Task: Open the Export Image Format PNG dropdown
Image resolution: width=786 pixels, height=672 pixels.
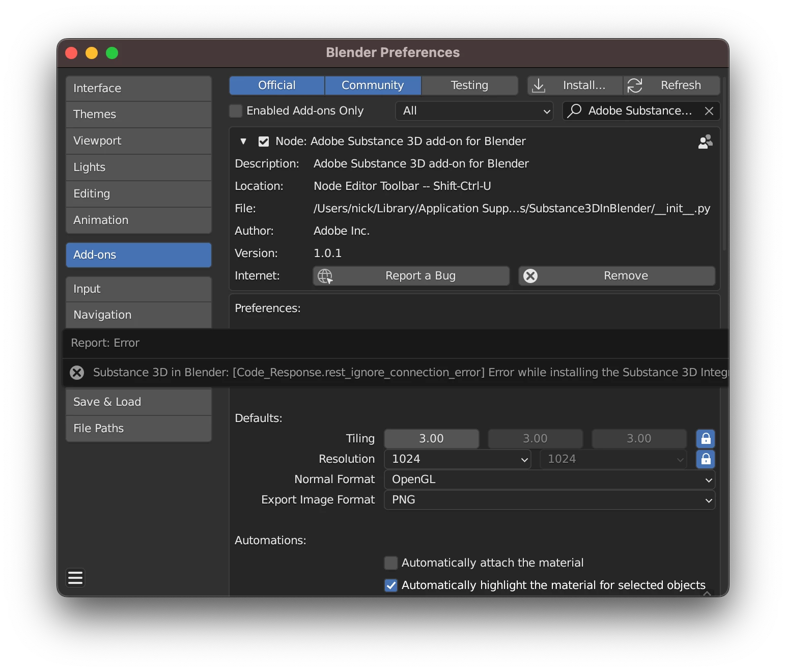Action: (x=549, y=500)
